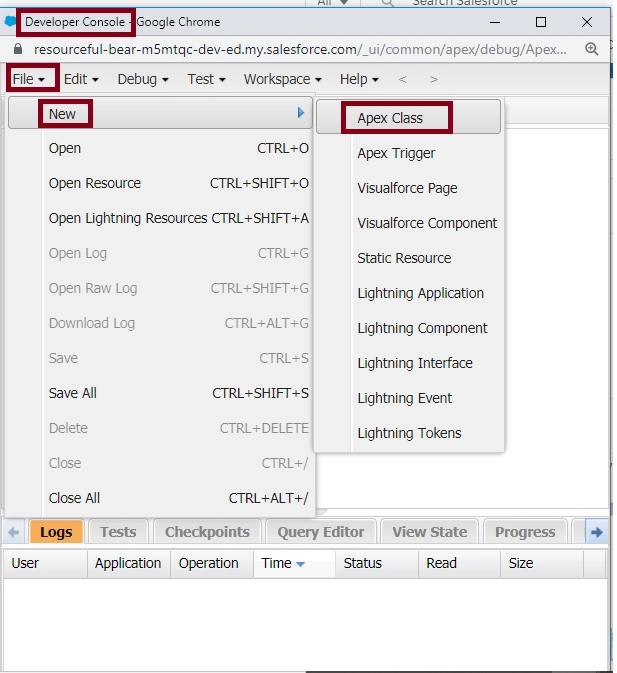Click the address bar URL

(x=300, y=49)
